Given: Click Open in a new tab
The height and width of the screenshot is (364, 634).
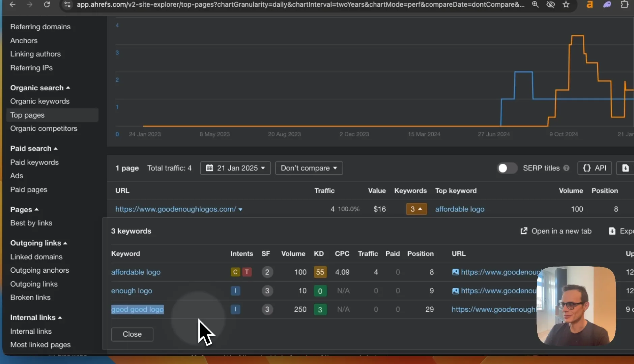Looking at the screenshot, I should coord(556,231).
